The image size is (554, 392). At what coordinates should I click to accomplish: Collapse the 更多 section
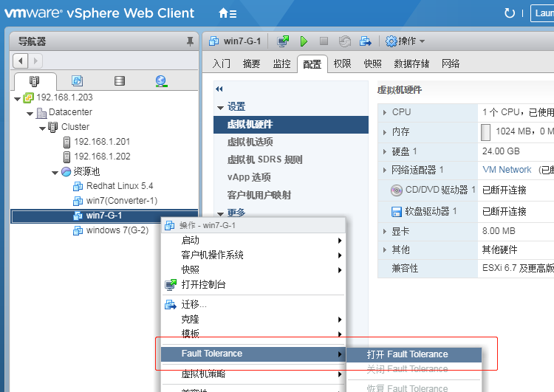(220, 214)
